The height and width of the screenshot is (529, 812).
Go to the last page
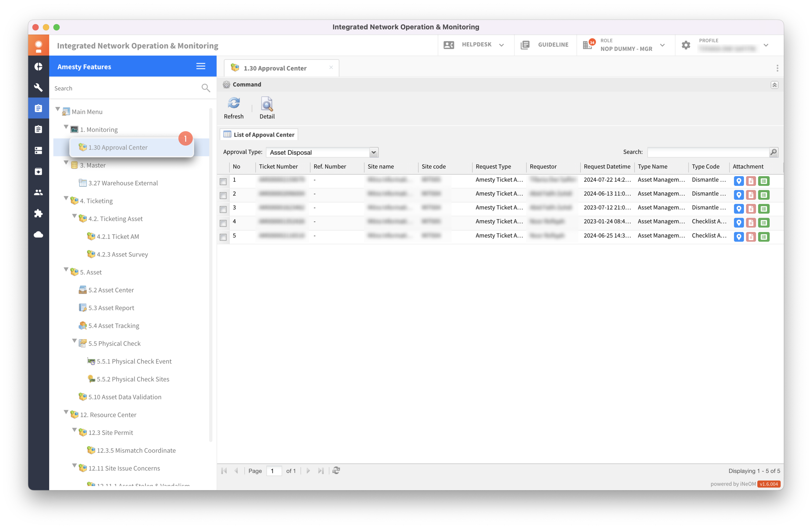[x=321, y=471]
